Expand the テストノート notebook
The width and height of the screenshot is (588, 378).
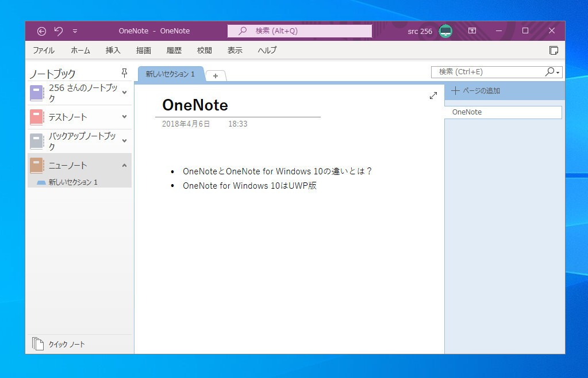(x=124, y=117)
